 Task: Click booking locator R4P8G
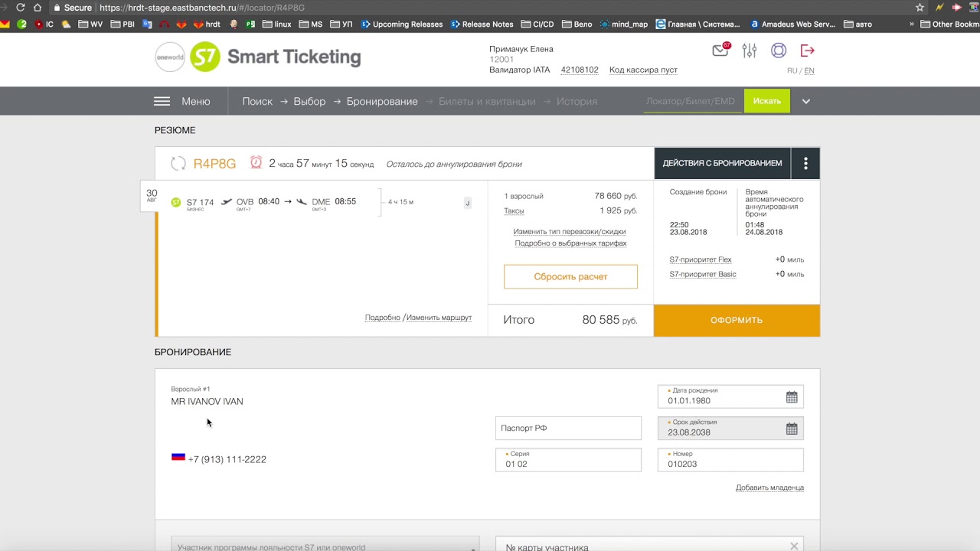pyautogui.click(x=214, y=163)
